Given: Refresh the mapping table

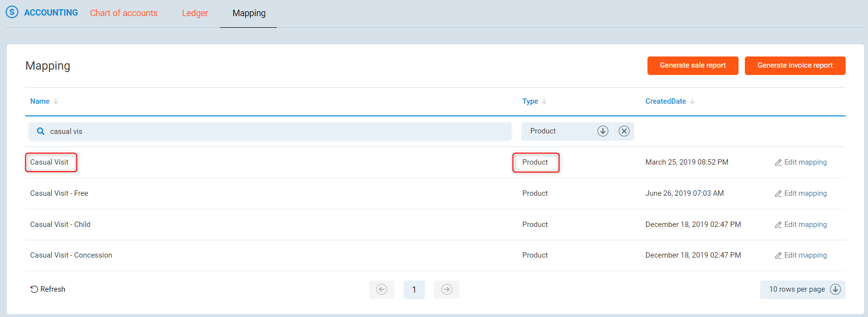Looking at the screenshot, I should point(48,289).
